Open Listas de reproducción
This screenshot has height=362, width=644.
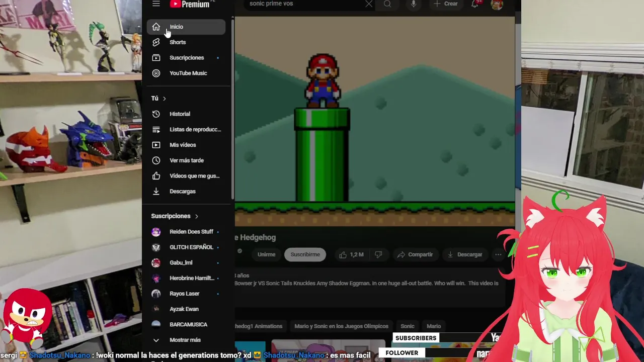(186, 130)
